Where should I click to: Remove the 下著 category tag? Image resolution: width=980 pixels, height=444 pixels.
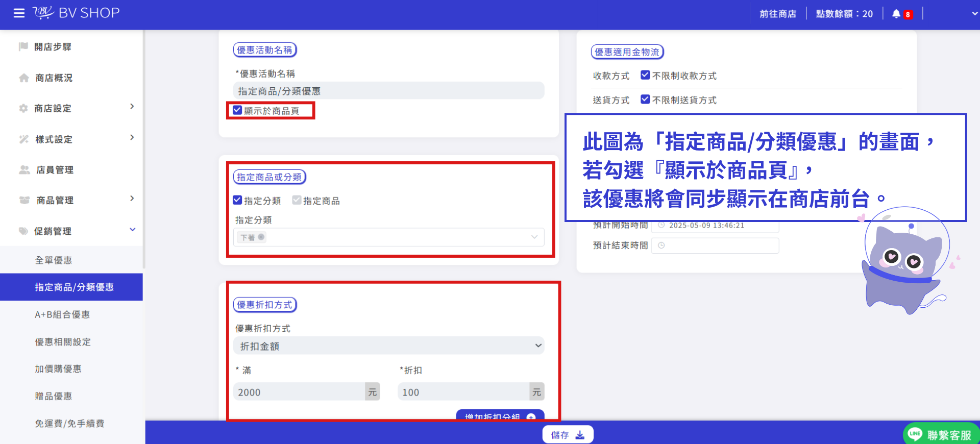(x=261, y=237)
